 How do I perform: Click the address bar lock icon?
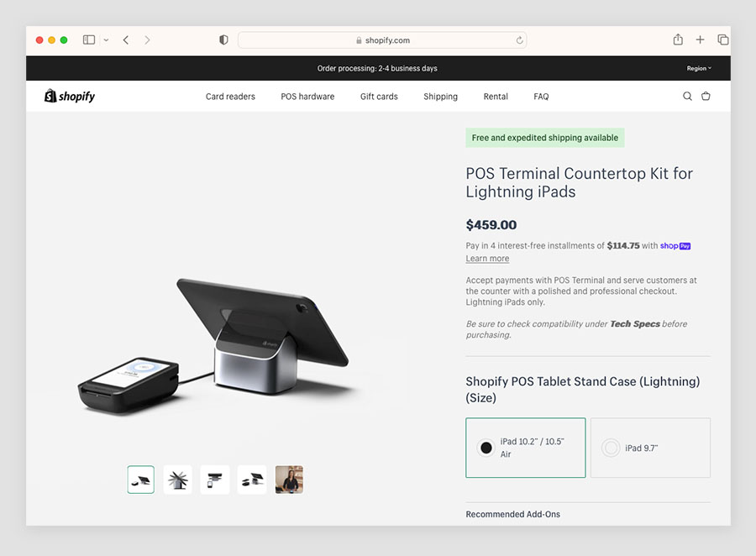click(x=359, y=40)
